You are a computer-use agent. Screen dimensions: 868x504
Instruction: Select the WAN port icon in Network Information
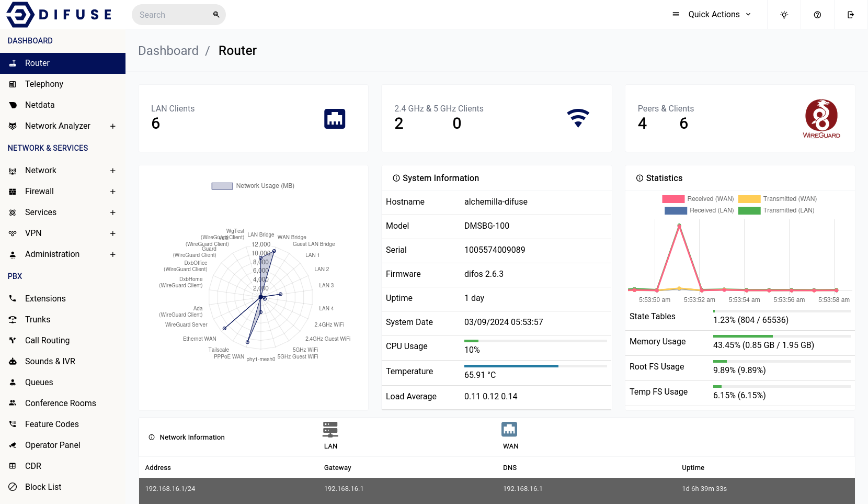pos(509,429)
